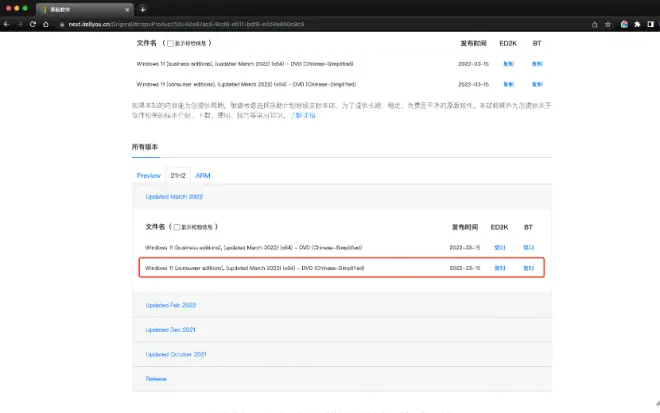Viewport: 660px width, 413px height.
Task: Click the ED2K header in March 2022 panel
Action: 499,227
